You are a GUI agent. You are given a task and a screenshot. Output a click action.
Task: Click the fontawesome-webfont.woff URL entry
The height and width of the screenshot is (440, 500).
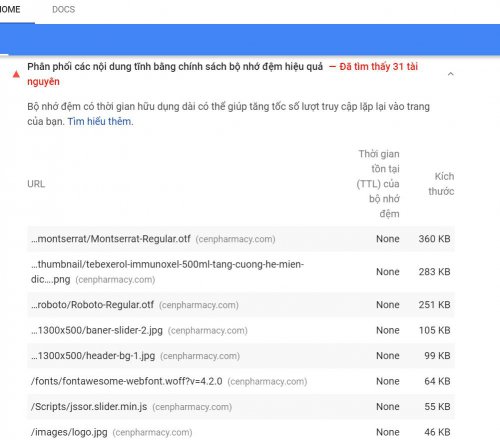(x=127, y=381)
